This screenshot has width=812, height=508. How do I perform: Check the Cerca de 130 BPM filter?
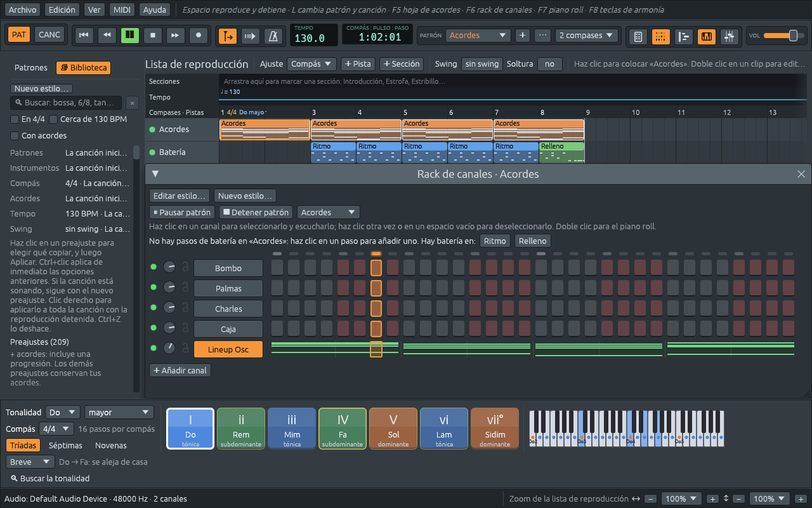point(53,119)
